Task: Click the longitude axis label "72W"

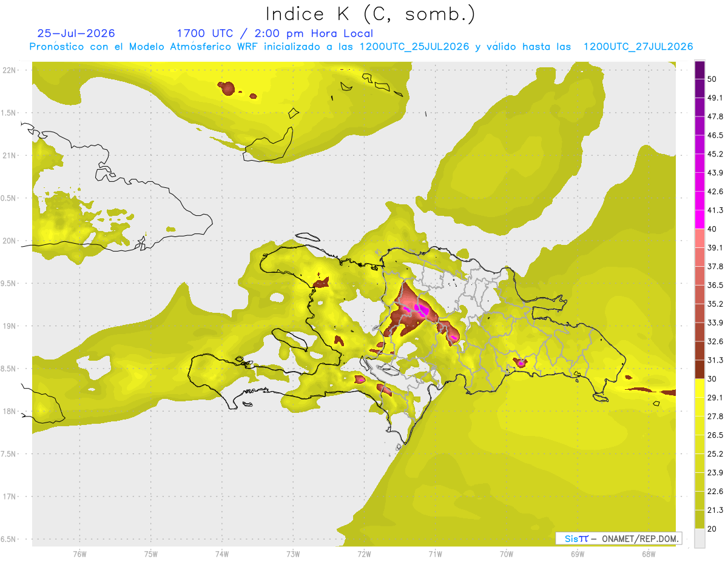Action: 364,554
